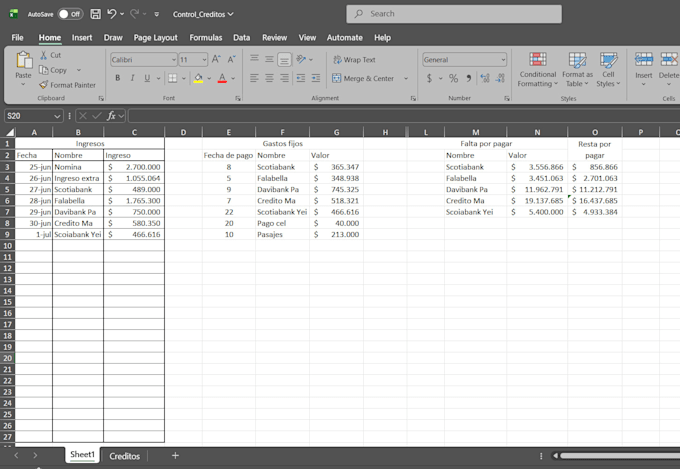The height and width of the screenshot is (469, 680).
Task: Open the Control_Creditos file name dropdown
Action: coord(203,14)
